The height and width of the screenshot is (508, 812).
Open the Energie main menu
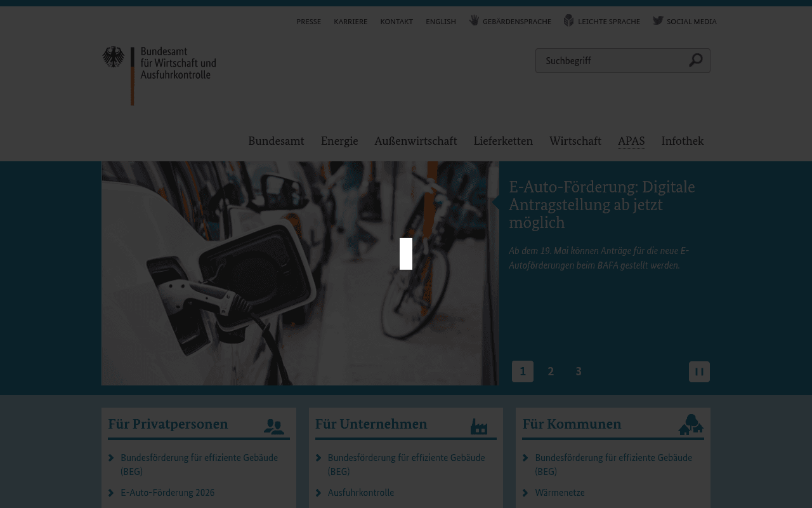tap(339, 141)
